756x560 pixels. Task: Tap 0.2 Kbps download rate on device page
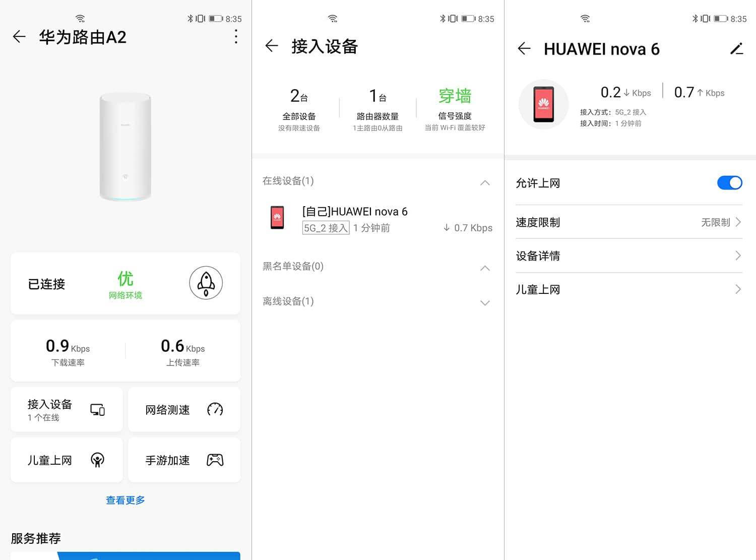pos(625,92)
